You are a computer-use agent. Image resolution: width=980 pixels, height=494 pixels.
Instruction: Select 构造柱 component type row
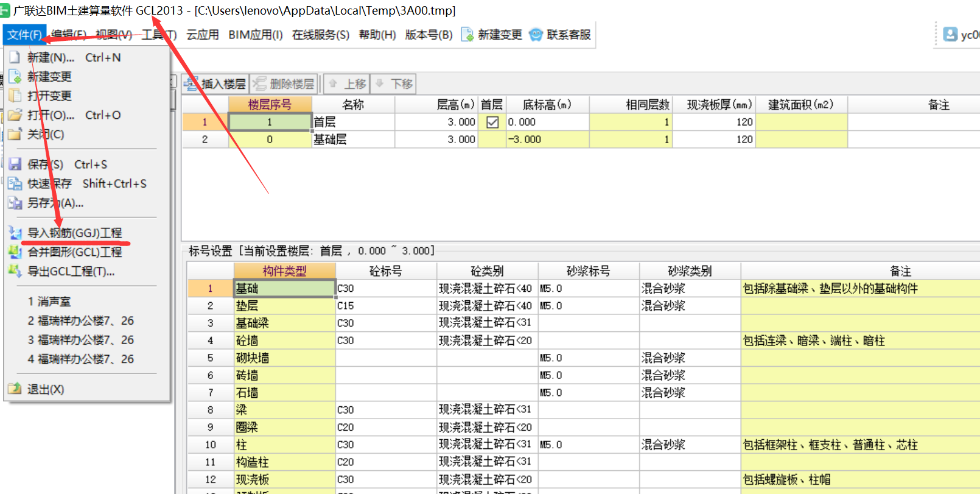tap(285, 462)
